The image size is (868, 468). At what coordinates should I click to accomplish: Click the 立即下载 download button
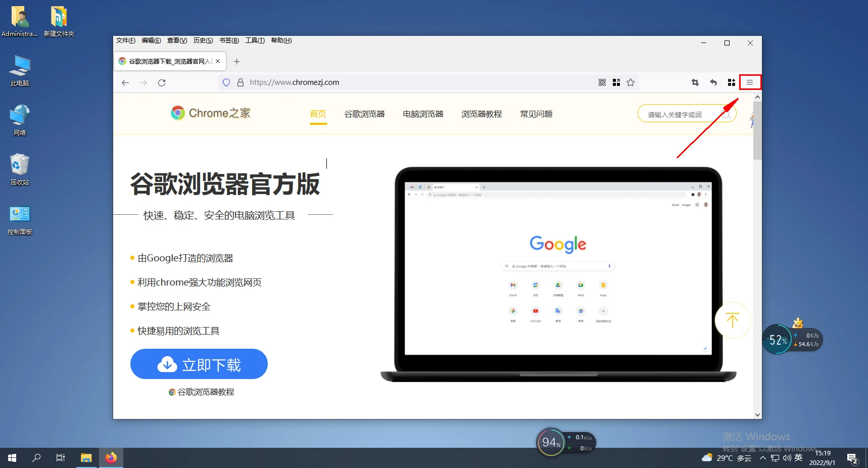pyautogui.click(x=199, y=364)
